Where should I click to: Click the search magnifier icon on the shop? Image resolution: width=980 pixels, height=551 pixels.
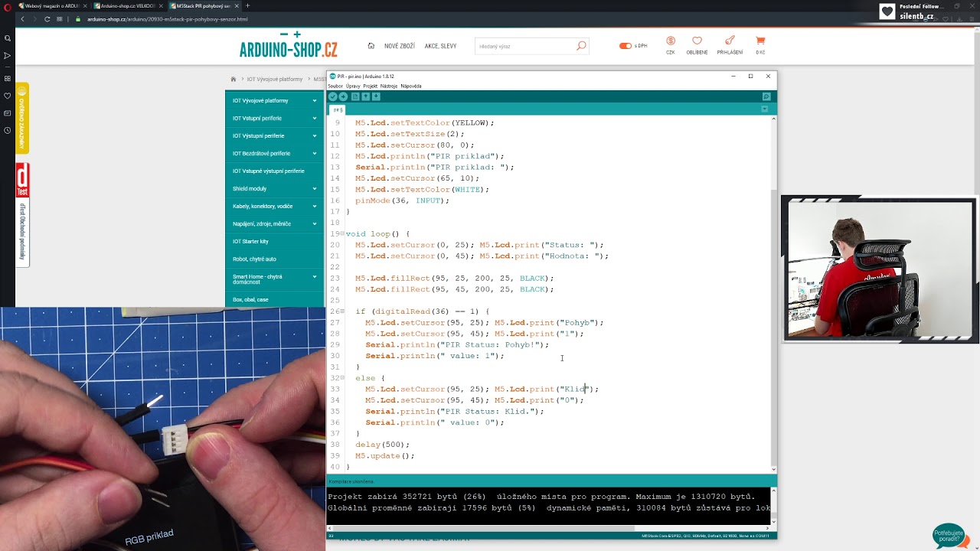click(x=581, y=46)
